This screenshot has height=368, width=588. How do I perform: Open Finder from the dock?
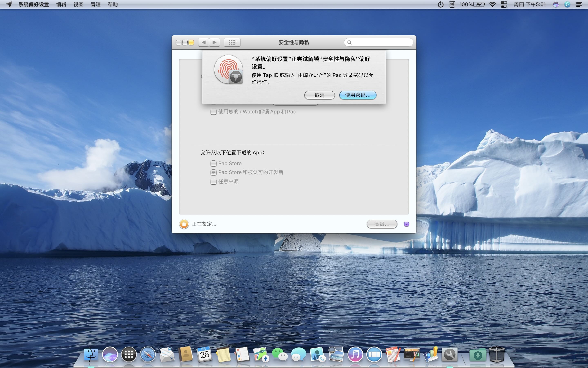tap(91, 354)
